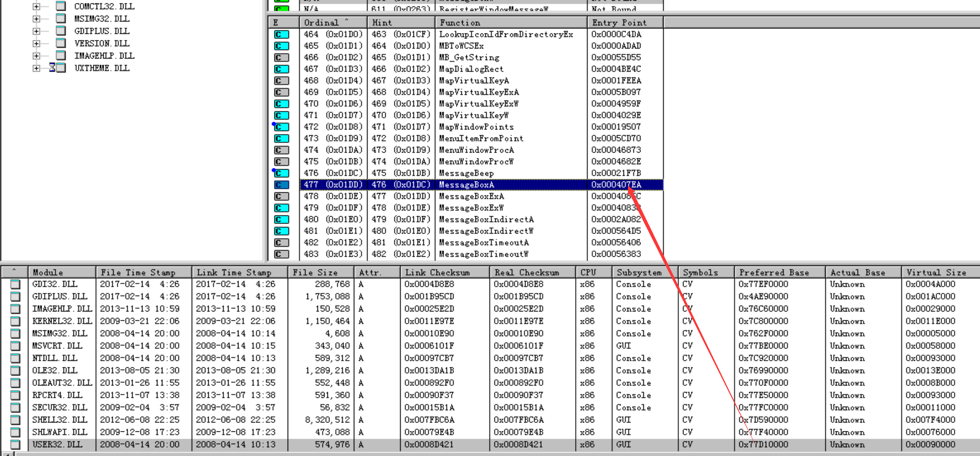The image size is (980, 456).
Task: Expand the UXTHEME.DLL tree node
Action: 36,68
